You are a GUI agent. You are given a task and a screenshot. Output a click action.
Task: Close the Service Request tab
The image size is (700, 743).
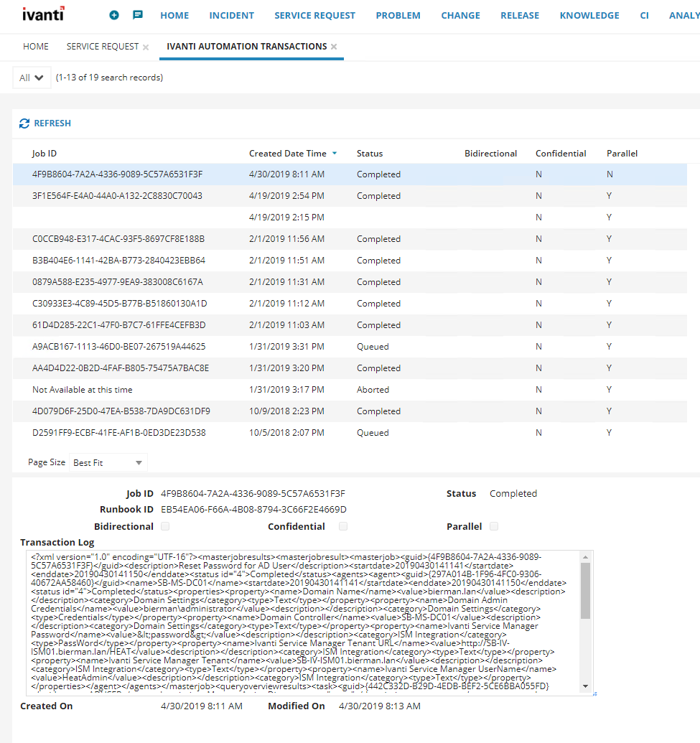click(146, 47)
